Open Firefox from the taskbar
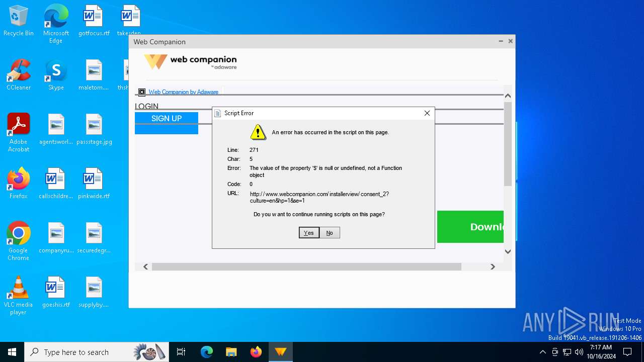 [x=256, y=352]
